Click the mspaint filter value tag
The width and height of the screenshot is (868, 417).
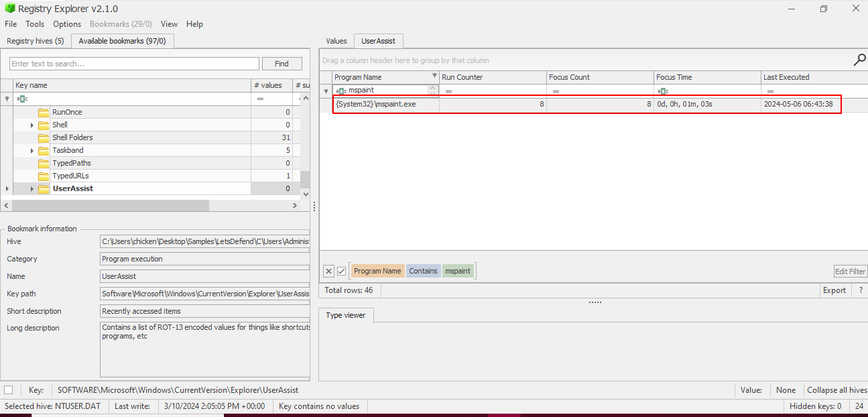tap(458, 271)
